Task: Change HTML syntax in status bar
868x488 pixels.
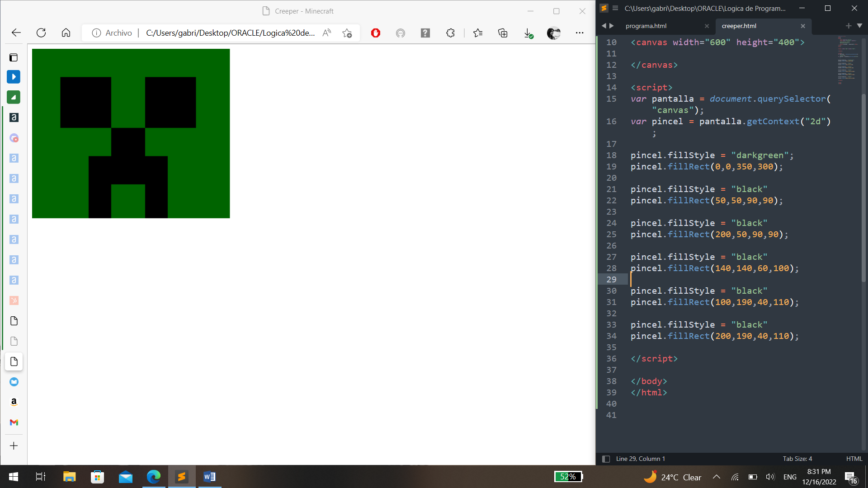Action: click(854, 459)
